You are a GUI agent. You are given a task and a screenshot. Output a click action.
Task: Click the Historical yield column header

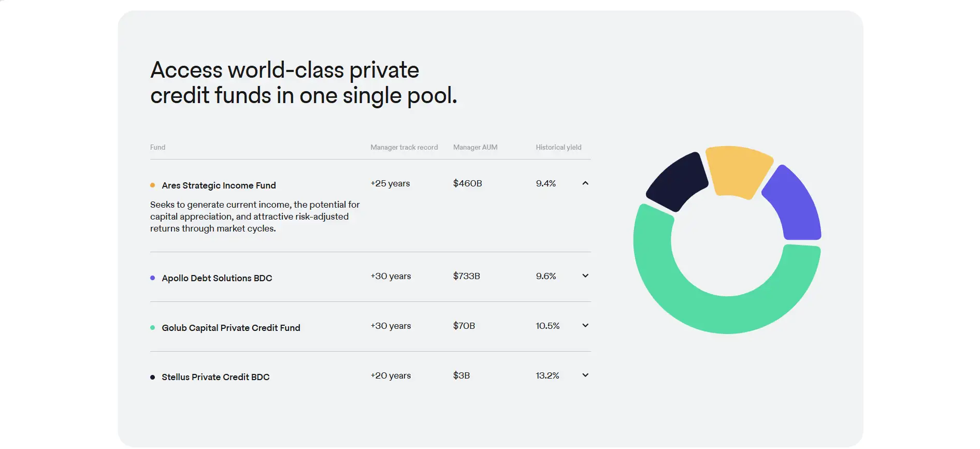558,148
